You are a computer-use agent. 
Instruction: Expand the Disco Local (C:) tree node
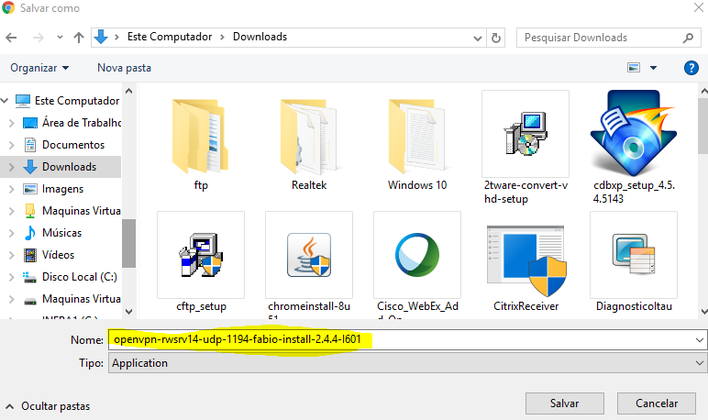point(12,277)
